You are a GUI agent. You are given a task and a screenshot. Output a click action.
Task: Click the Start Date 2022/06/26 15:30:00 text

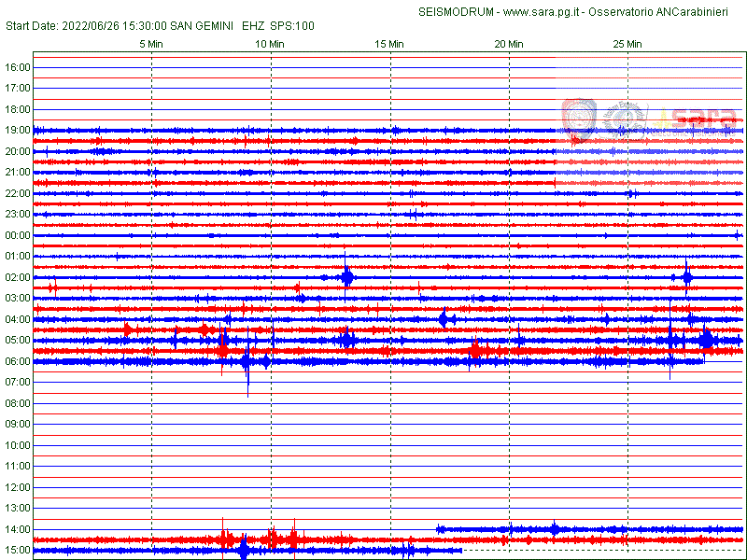86,26
